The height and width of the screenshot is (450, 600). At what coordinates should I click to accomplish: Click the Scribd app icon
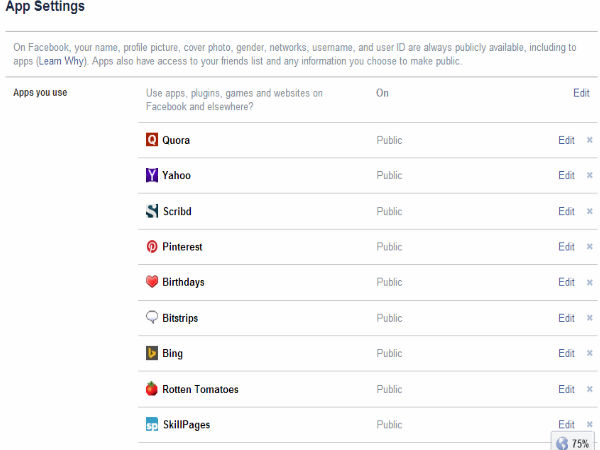152,211
